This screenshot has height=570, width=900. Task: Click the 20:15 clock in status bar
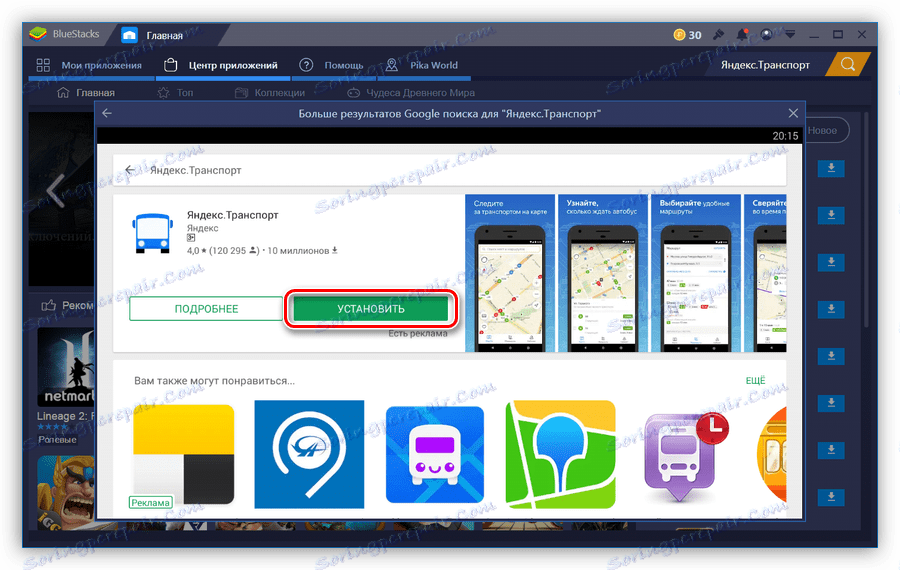(x=785, y=136)
